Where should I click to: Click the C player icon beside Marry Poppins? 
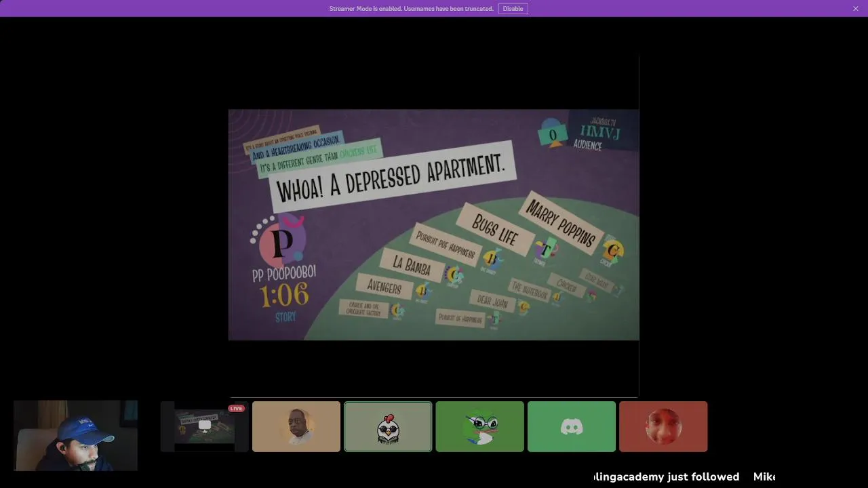(x=612, y=251)
